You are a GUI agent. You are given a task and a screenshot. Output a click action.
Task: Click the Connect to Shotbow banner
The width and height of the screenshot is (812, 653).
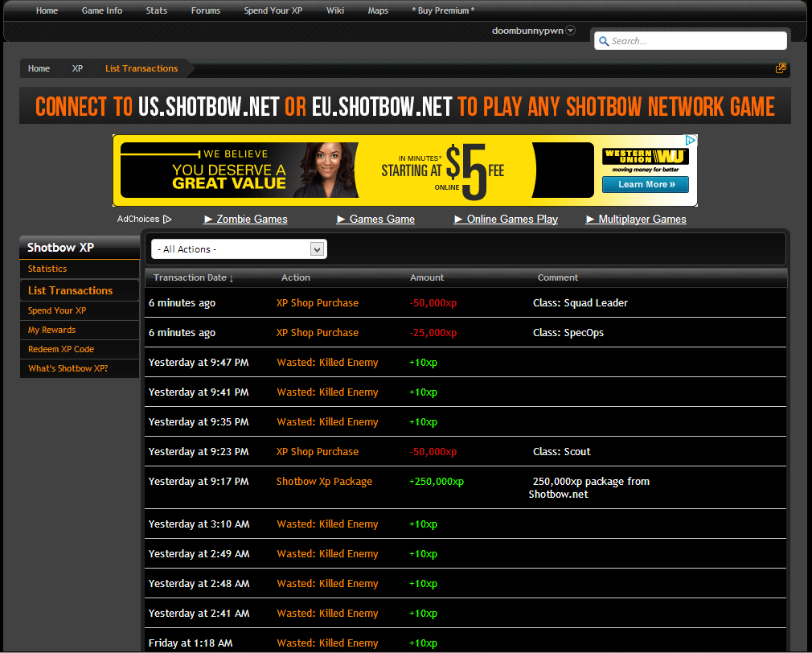pos(405,106)
